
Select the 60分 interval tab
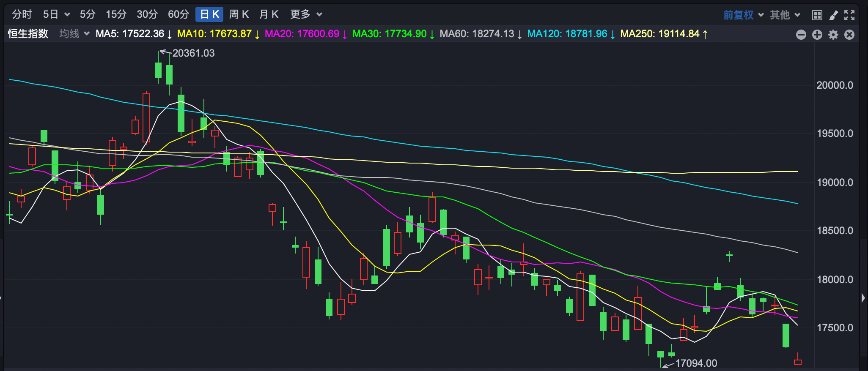[179, 14]
